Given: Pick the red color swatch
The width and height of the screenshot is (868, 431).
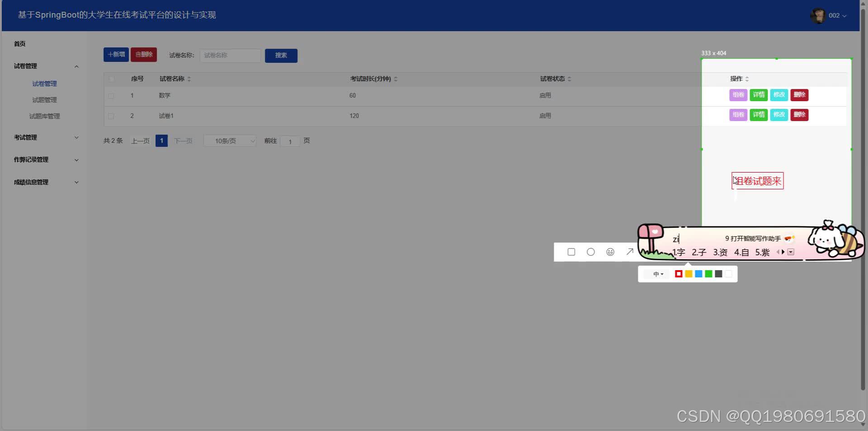Looking at the screenshot, I should click(x=679, y=274).
